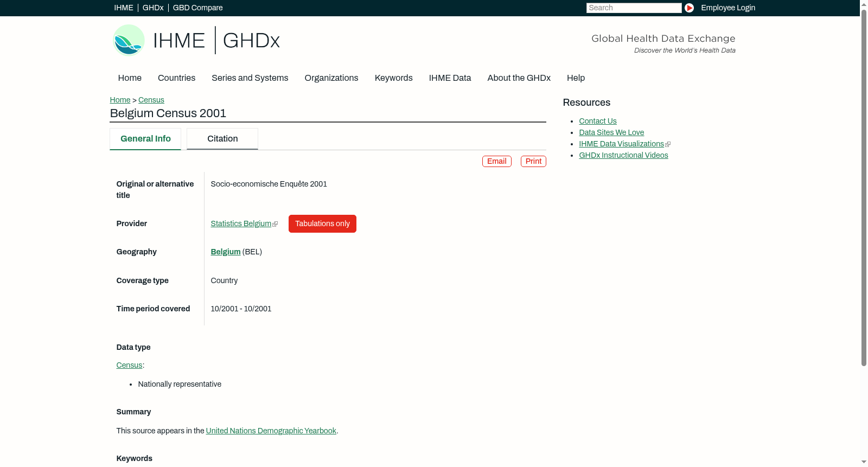The image size is (868, 467).
Task: Click the Email button
Action: (496, 161)
